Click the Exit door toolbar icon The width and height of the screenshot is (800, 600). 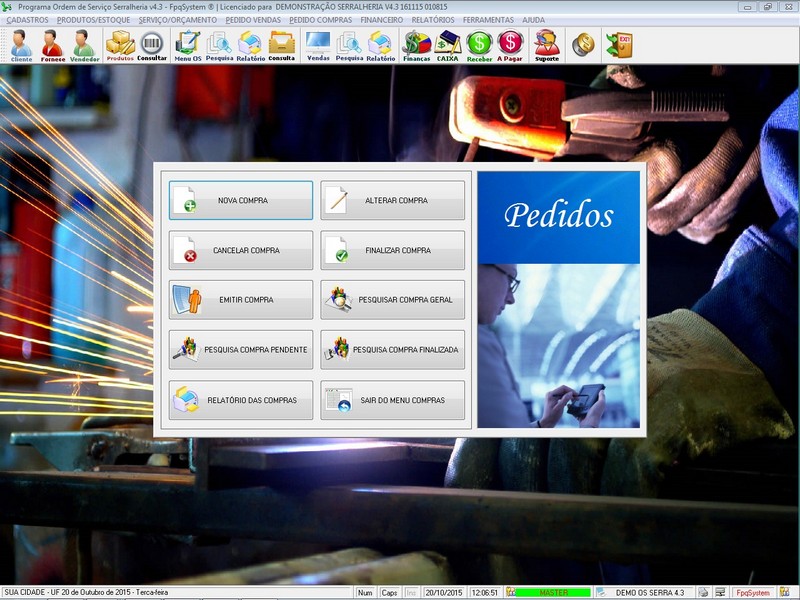[x=619, y=45]
